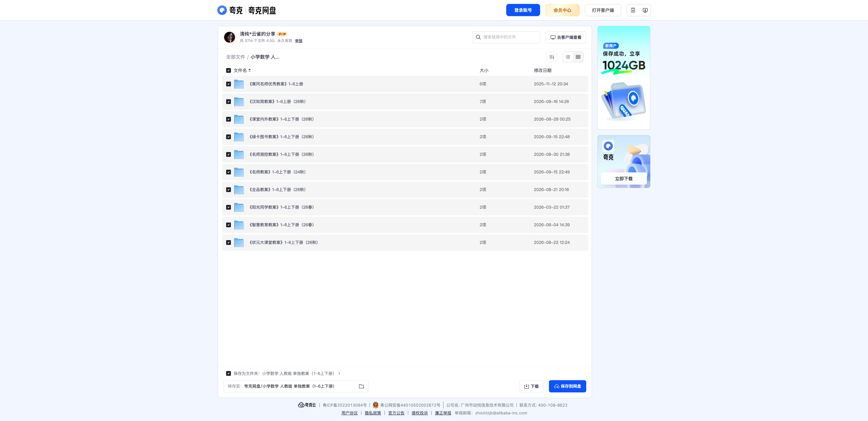Focus the 搜索链接中的文件 search field
The width and height of the screenshot is (868, 421).
coord(506,37)
